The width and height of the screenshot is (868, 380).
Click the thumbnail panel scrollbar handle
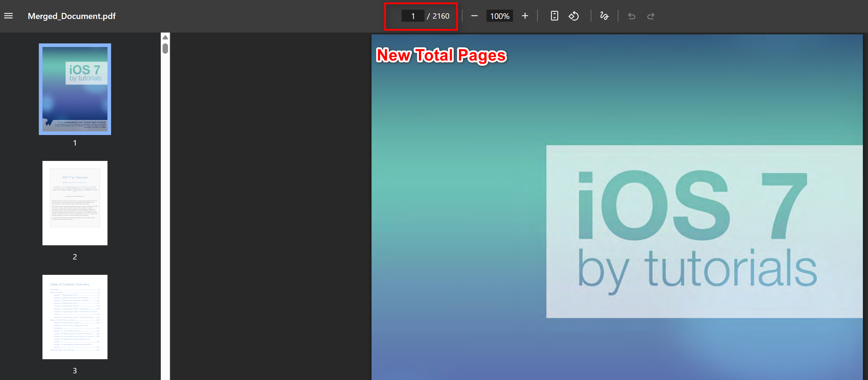click(x=165, y=48)
